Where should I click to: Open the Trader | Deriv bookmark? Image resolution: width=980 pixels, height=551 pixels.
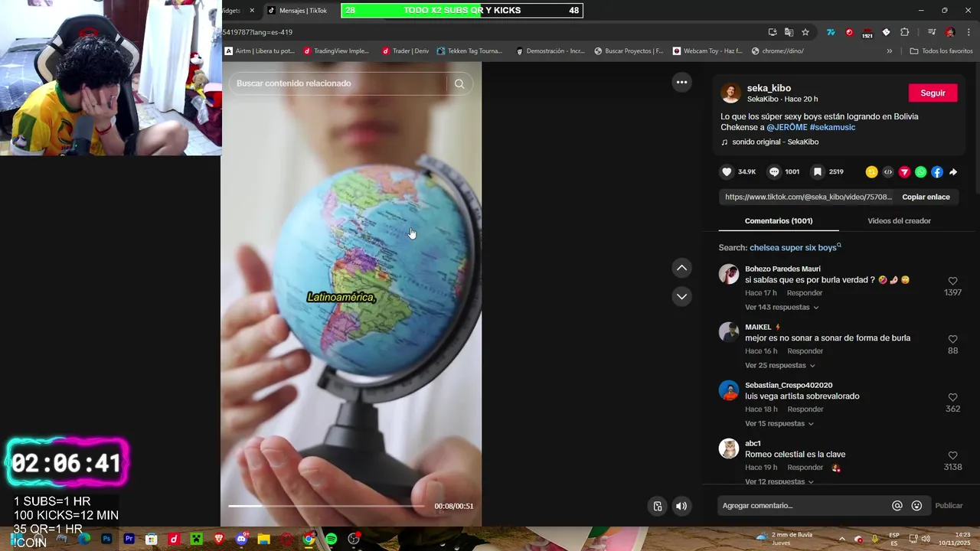pyautogui.click(x=405, y=51)
